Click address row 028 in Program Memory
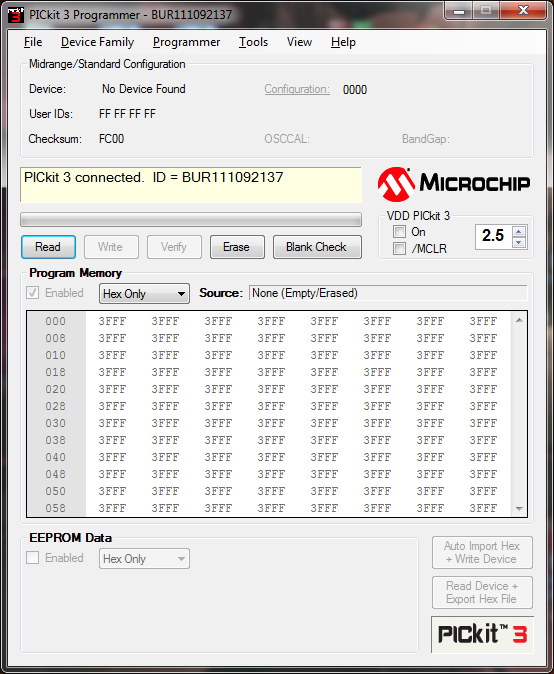Screen dimensions: 554x674 (56, 406)
